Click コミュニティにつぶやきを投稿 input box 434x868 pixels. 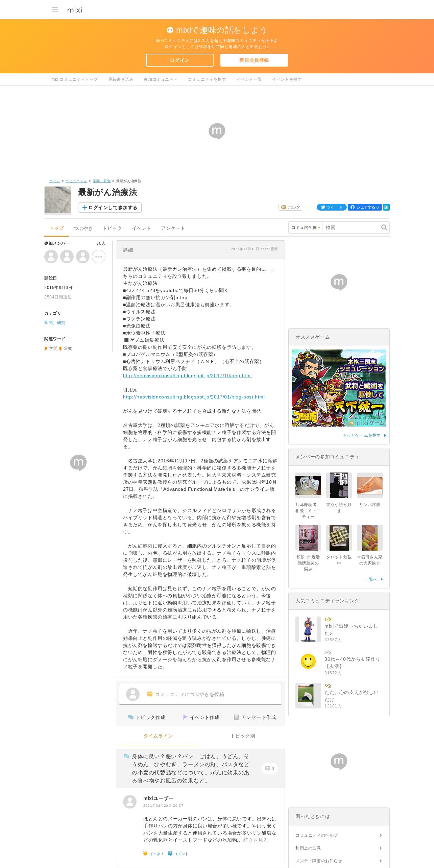(200, 694)
